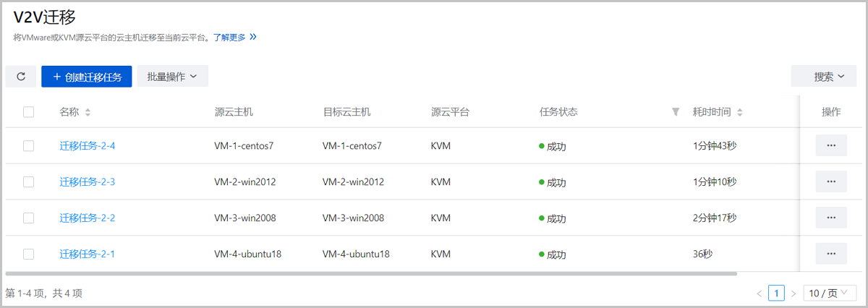Tick the checkbox for 迁移任务-2-2
Viewport: 868px width, 308px height.
(29, 218)
